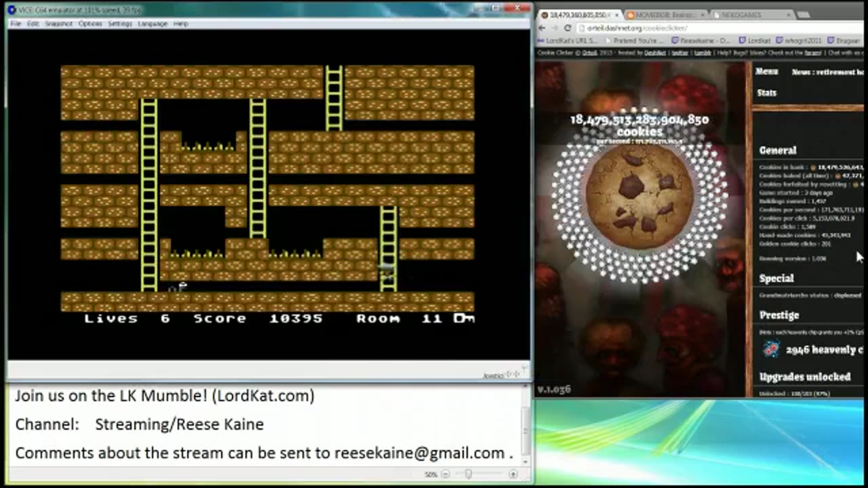Click the 50% zoom level label

click(431, 474)
